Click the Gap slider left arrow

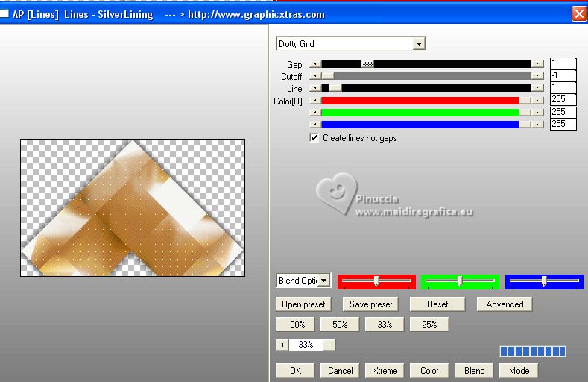click(x=315, y=64)
